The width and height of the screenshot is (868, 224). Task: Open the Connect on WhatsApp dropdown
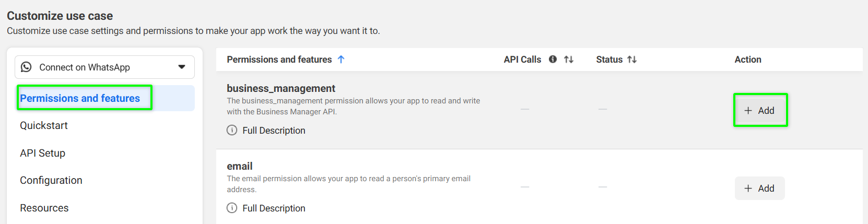tap(104, 67)
